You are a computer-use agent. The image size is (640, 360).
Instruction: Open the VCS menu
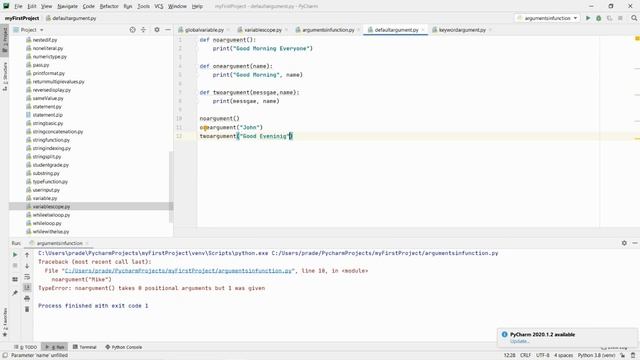159,6
